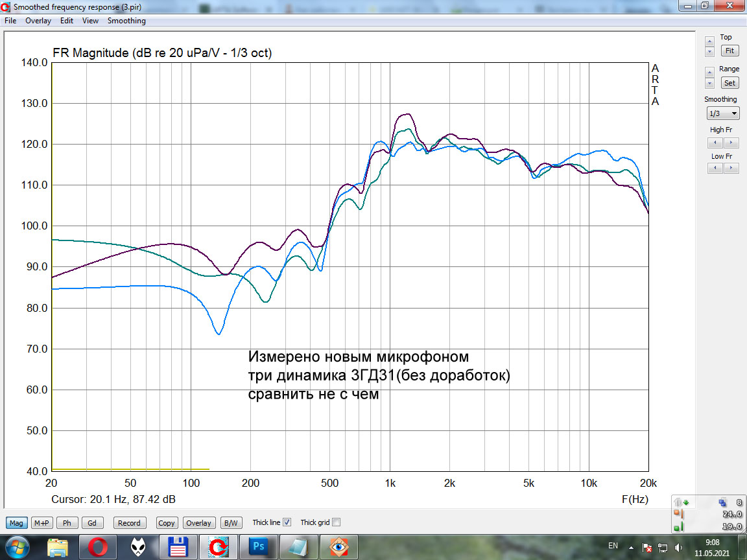Image resolution: width=747 pixels, height=560 pixels.
Task: Switch to M+P magnitude and phase view
Action: click(x=41, y=523)
